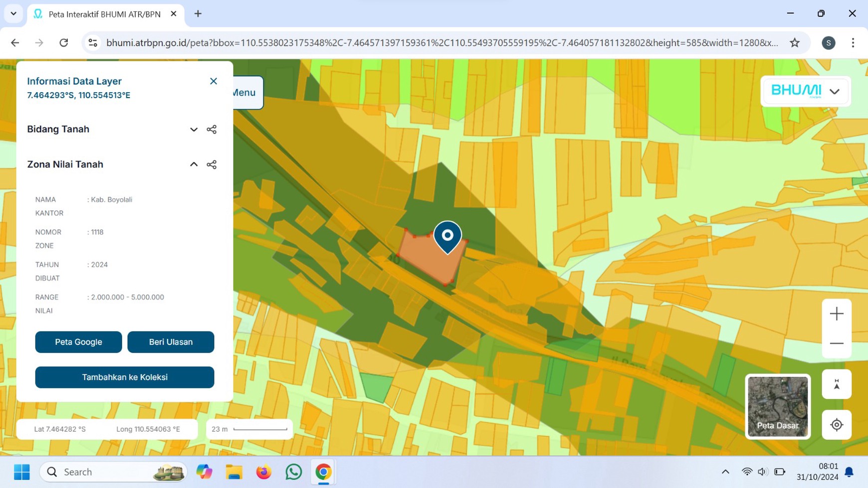Show hidden system tray icons
868x488 pixels.
[725, 472]
